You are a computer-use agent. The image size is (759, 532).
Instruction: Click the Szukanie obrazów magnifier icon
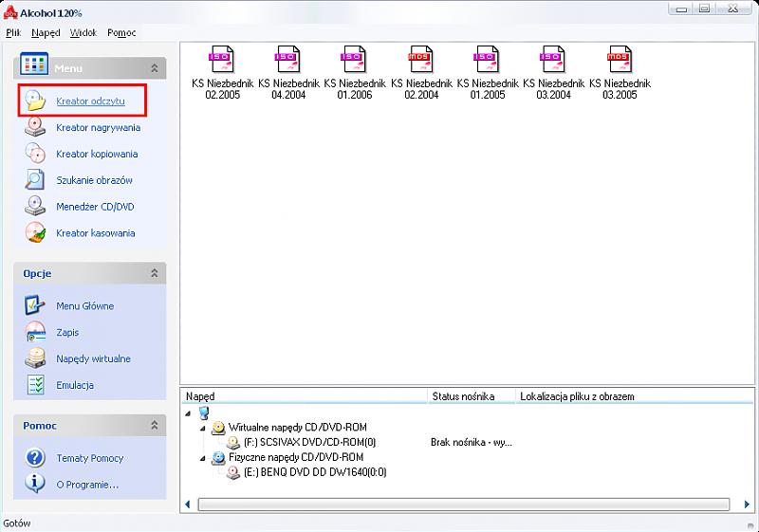point(35,180)
